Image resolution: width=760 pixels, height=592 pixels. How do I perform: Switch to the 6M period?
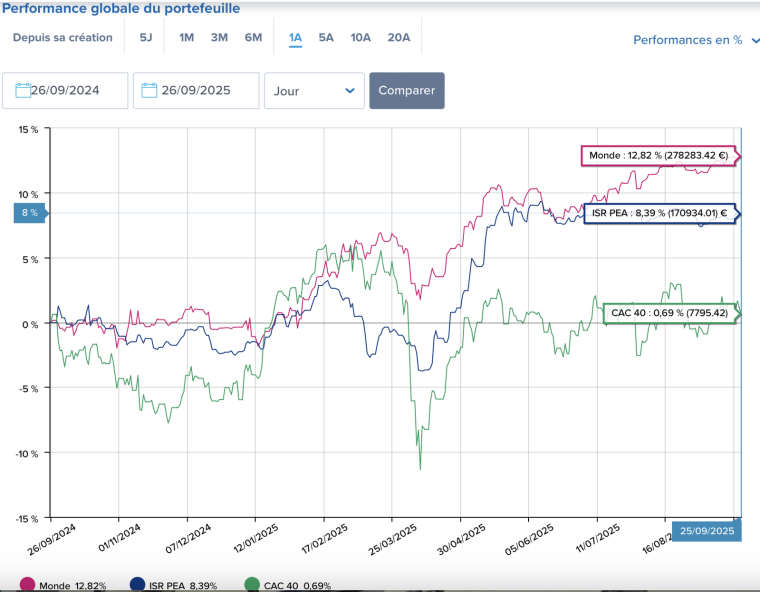253,38
